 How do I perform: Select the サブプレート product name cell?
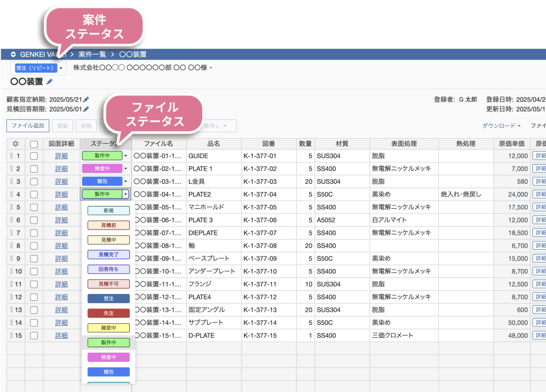(x=214, y=322)
